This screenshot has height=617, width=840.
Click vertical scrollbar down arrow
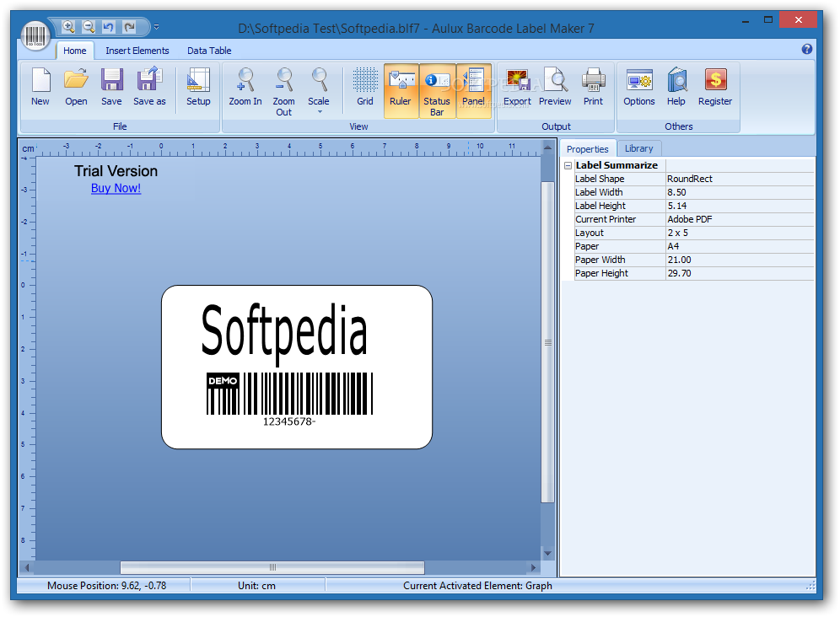coord(547,553)
